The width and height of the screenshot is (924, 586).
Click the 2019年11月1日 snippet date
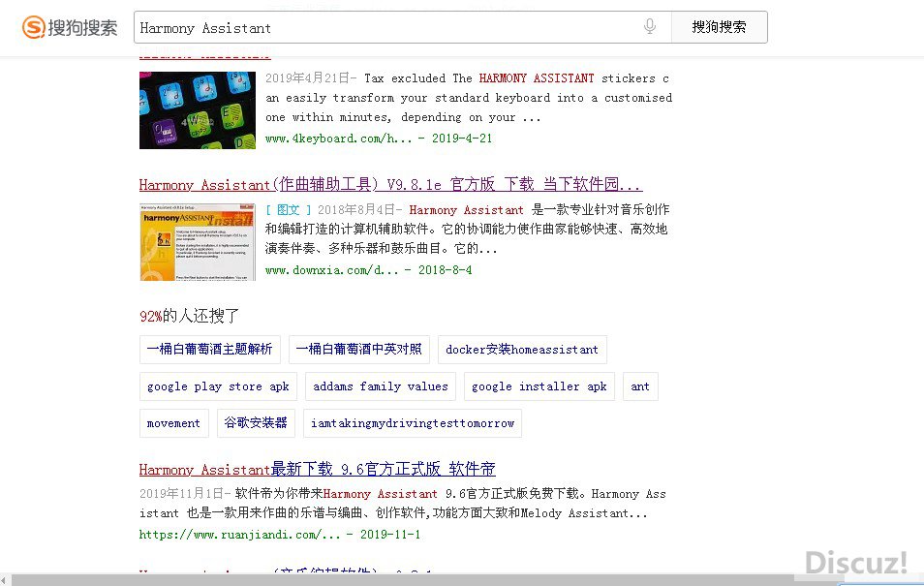pyautogui.click(x=181, y=493)
